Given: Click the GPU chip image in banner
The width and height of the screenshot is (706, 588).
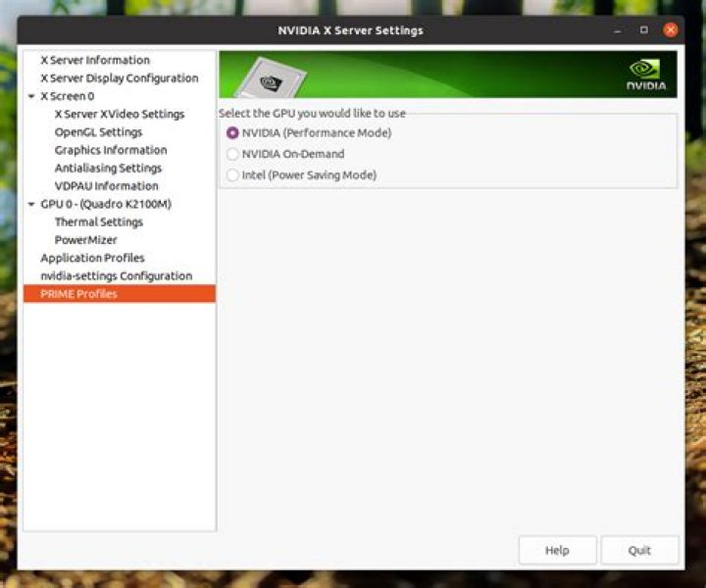Looking at the screenshot, I should [x=271, y=77].
